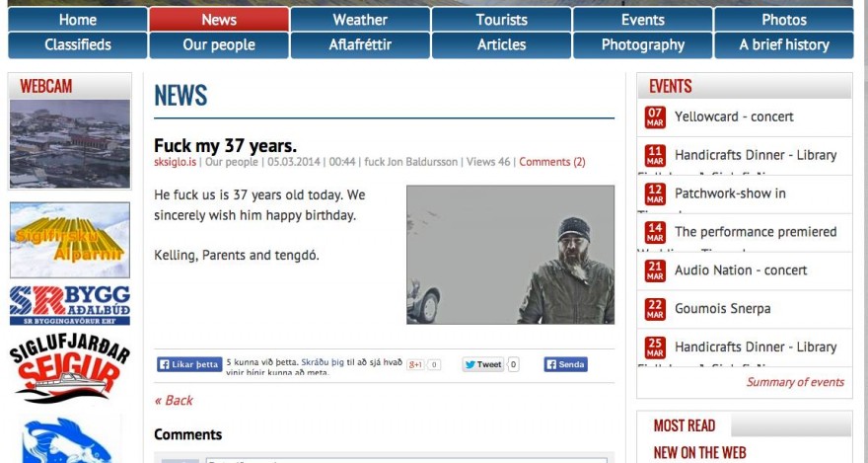Click the Facebook Senda send button
This screenshot has width=868, height=463.
point(565,364)
